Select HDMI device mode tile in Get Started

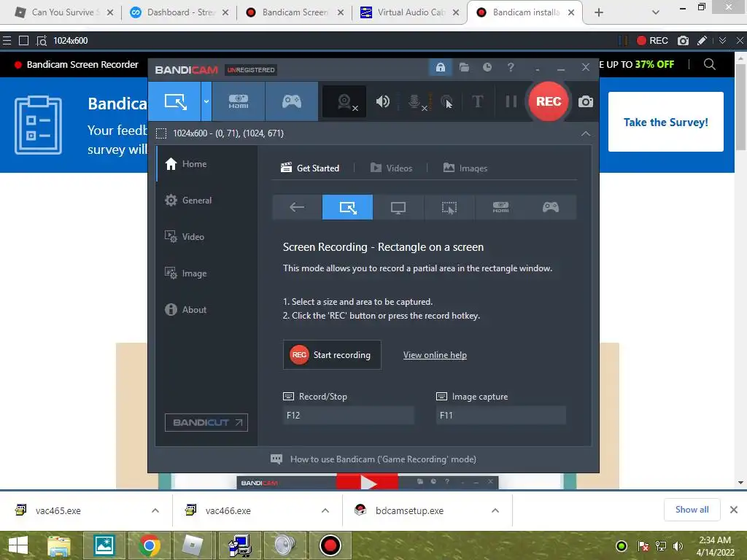tap(500, 207)
